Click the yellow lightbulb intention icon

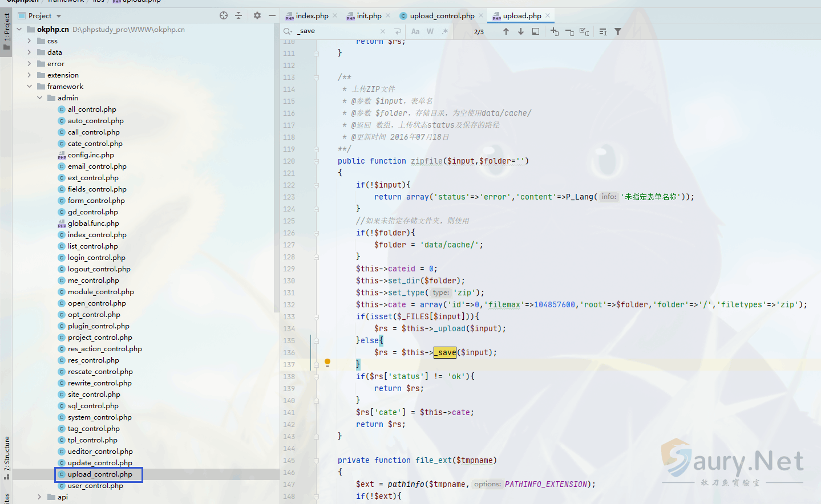[327, 362]
